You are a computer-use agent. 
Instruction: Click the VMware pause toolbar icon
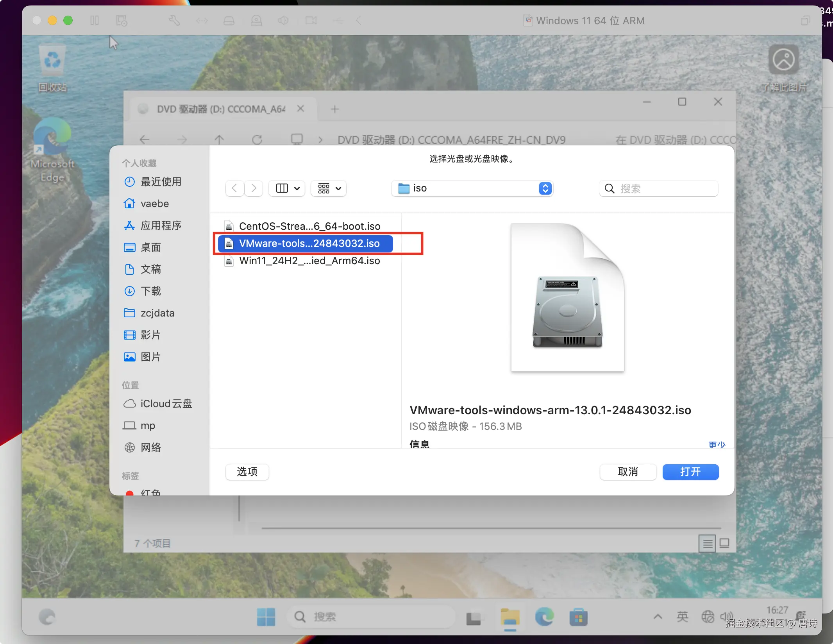click(95, 20)
